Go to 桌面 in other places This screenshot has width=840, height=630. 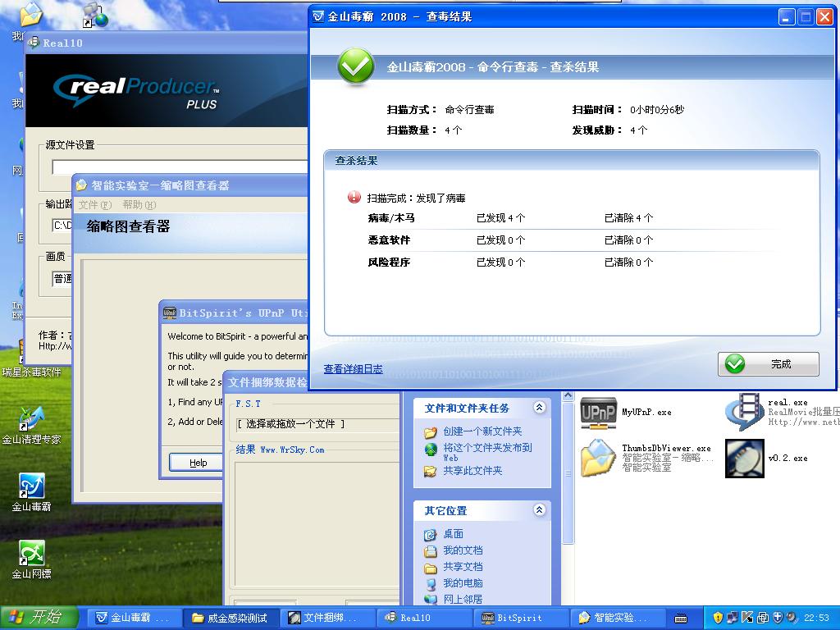[x=453, y=534]
